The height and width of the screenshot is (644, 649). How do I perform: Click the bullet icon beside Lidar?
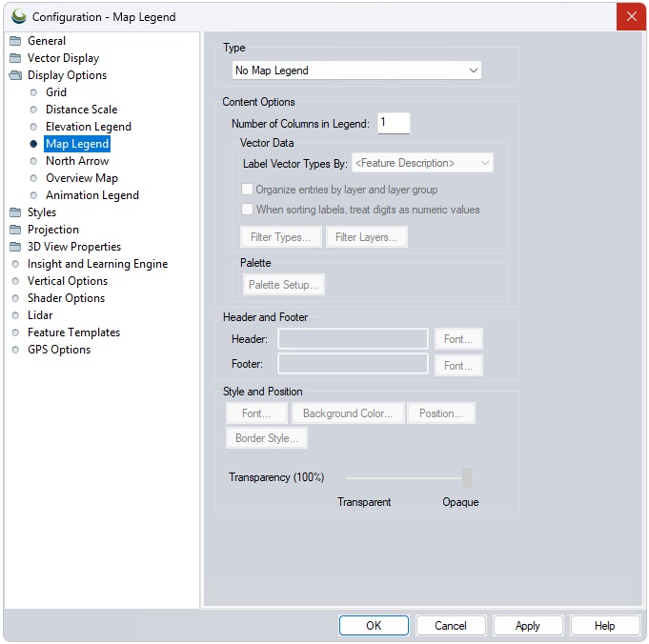pyautogui.click(x=15, y=315)
